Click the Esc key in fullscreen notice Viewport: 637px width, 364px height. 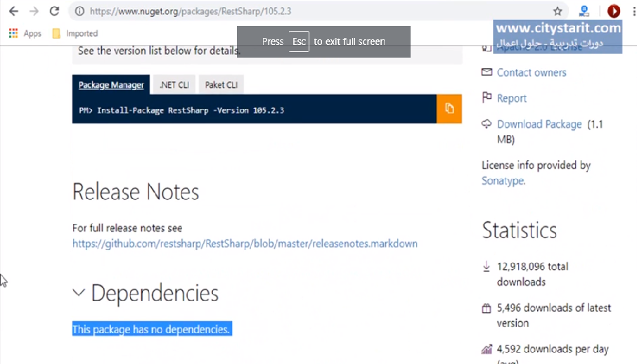pyautogui.click(x=299, y=41)
